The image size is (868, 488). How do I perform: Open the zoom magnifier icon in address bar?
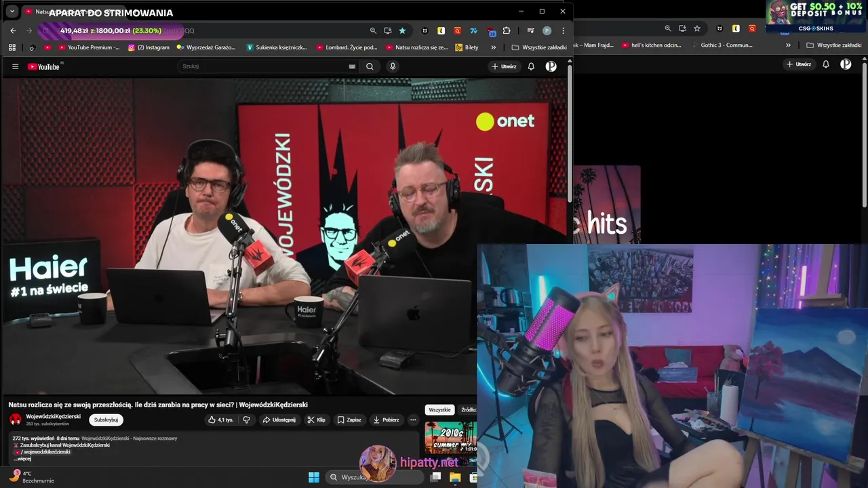click(x=373, y=30)
